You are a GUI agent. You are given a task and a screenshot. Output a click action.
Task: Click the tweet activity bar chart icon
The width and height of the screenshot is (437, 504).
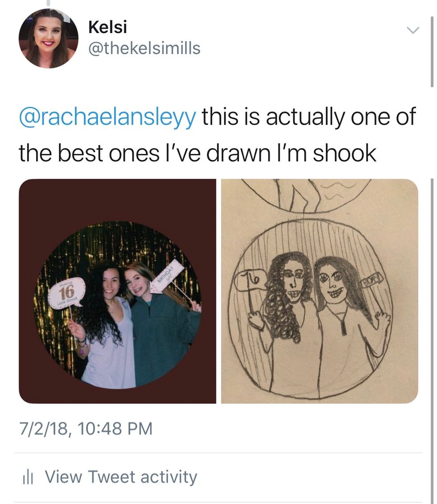[x=28, y=477]
